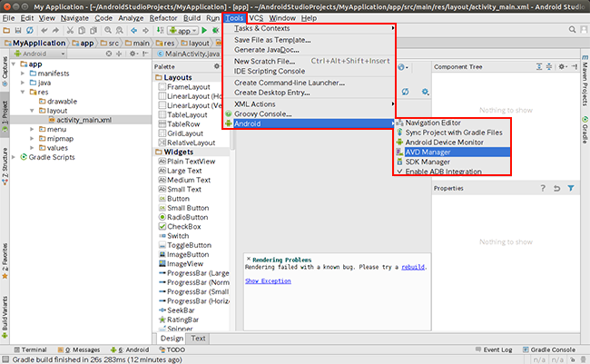This screenshot has height=364, width=590.
Task: Click the Properties filter funnel icon
Action: 571,188
